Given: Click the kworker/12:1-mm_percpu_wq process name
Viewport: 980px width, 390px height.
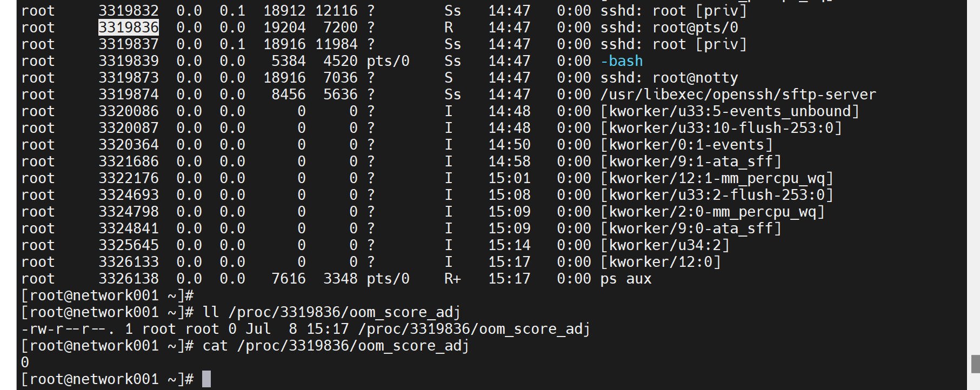Looking at the screenshot, I should (717, 178).
